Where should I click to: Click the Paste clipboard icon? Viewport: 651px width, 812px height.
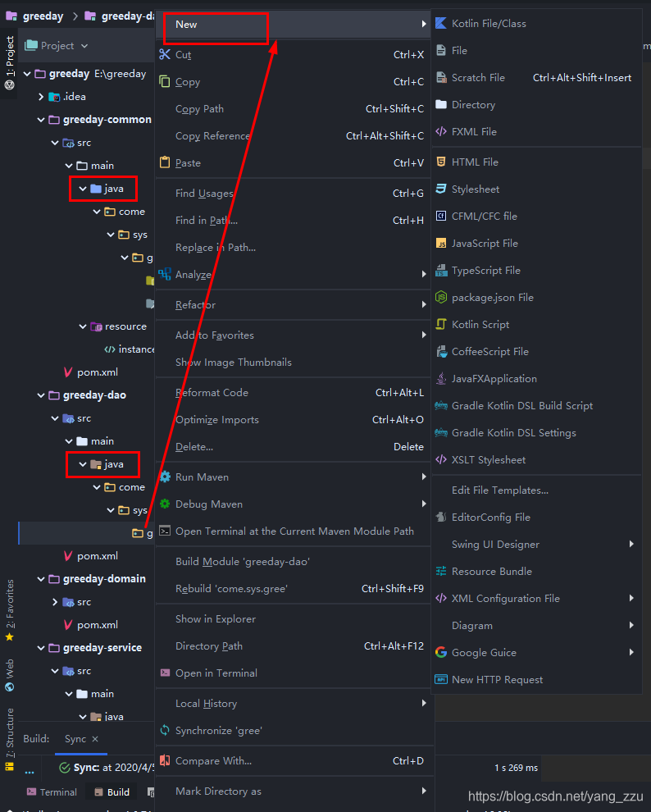pyautogui.click(x=165, y=162)
